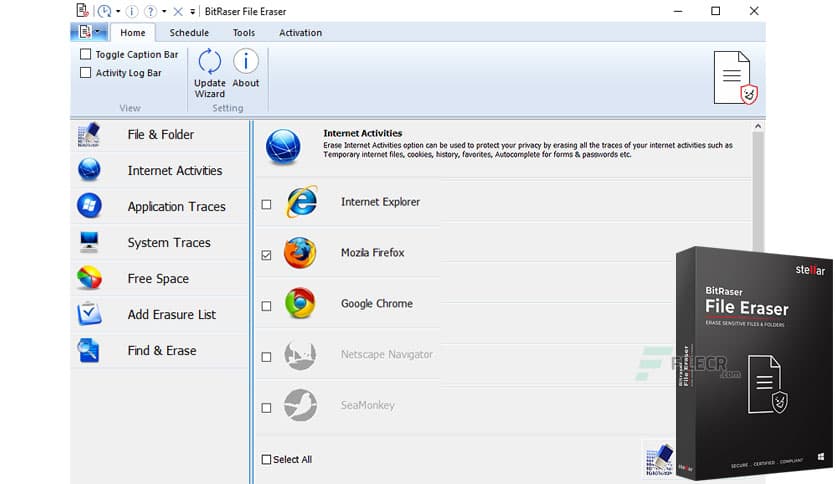Screen dimensions: 836x484
Task: Click the scrollbar up arrow in content panel
Action: coord(758,126)
